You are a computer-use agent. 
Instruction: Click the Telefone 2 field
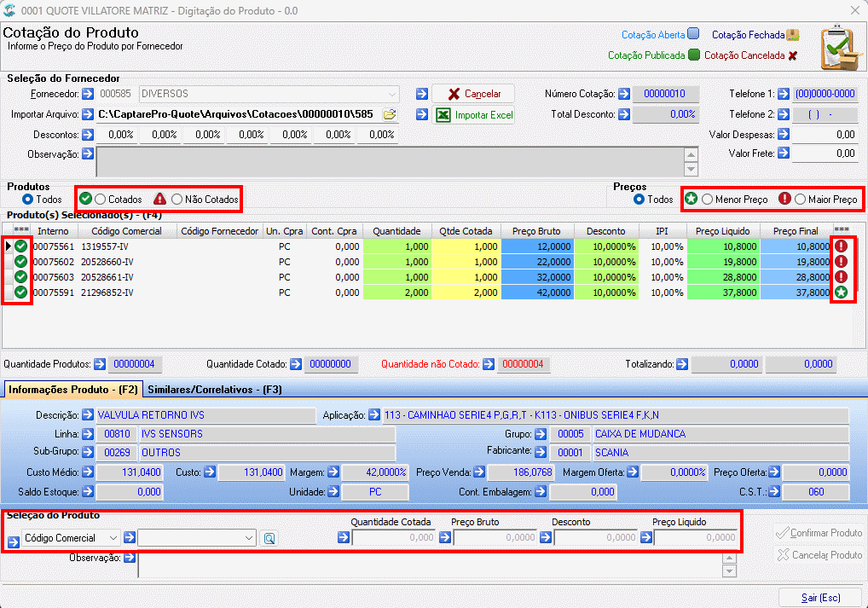coord(825,114)
